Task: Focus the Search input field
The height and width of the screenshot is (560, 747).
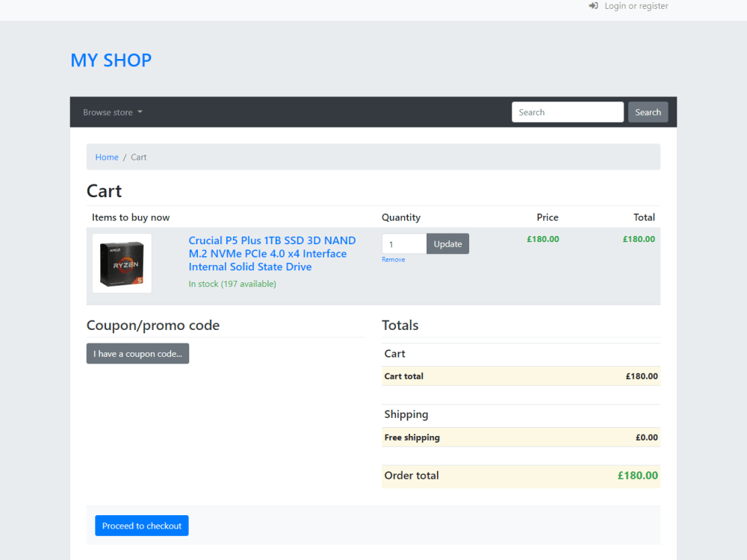Action: [x=568, y=112]
